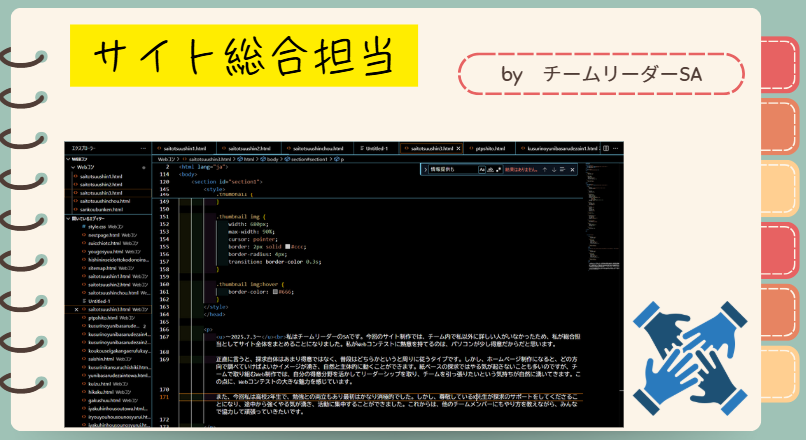The image size is (806, 440).
Task: Switch to the Untitled-1 tab
Action: [375, 148]
